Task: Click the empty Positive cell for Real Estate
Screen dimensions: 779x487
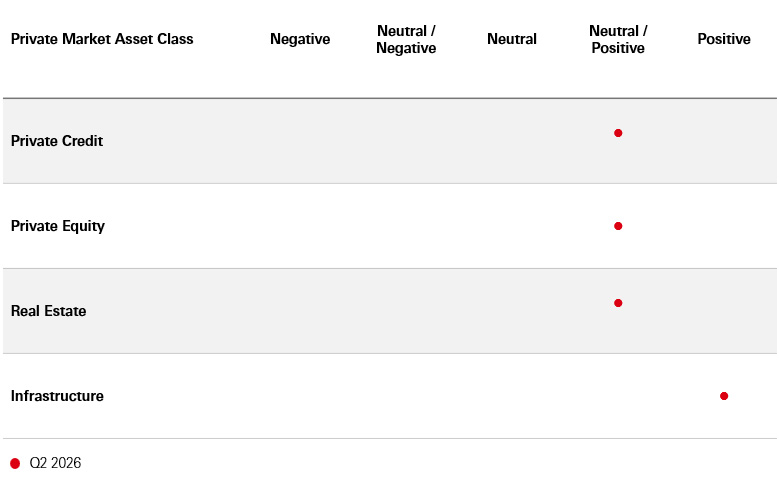Action: (724, 311)
